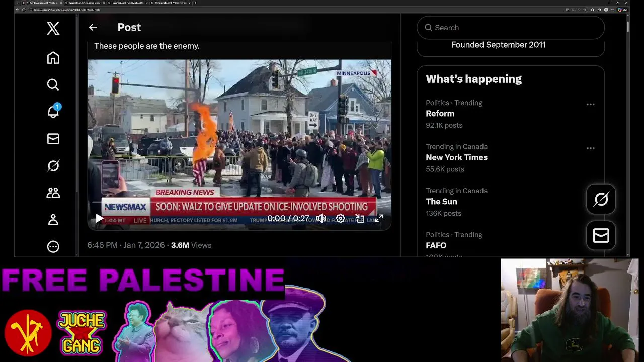Click video time 0:00 / 0:27
Image resolution: width=644 pixels, height=362 pixels.
click(288, 218)
